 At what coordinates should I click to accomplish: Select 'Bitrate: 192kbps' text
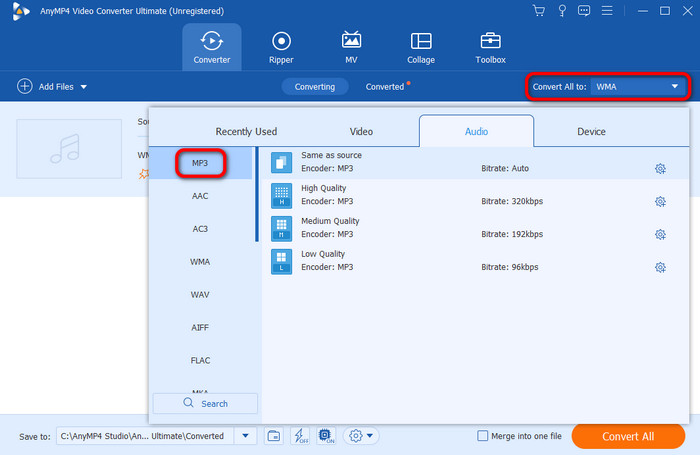(512, 234)
